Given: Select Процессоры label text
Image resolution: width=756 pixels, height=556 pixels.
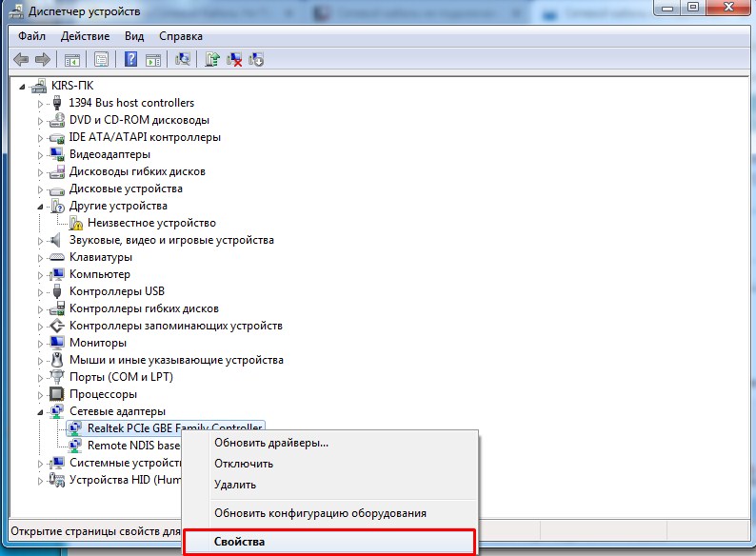Looking at the screenshot, I should 103,394.
